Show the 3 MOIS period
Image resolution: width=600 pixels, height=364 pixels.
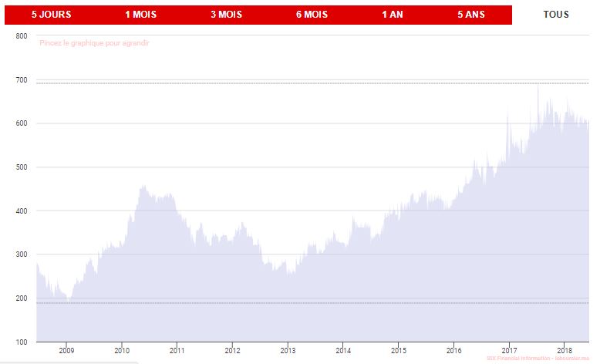pyautogui.click(x=226, y=15)
